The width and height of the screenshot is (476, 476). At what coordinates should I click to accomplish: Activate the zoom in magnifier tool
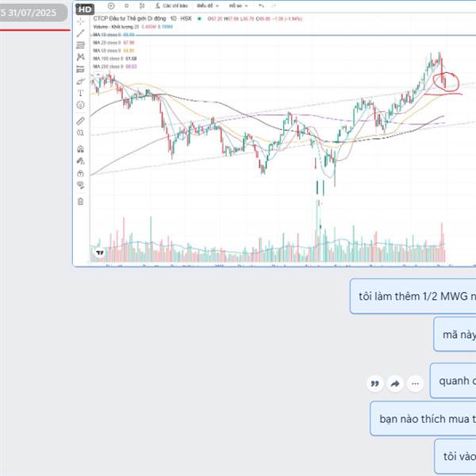[x=80, y=133]
